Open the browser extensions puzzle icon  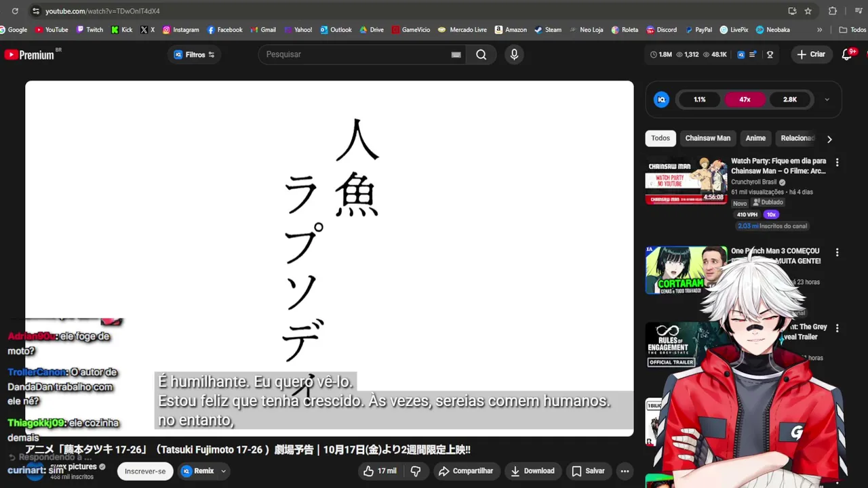coord(833,11)
